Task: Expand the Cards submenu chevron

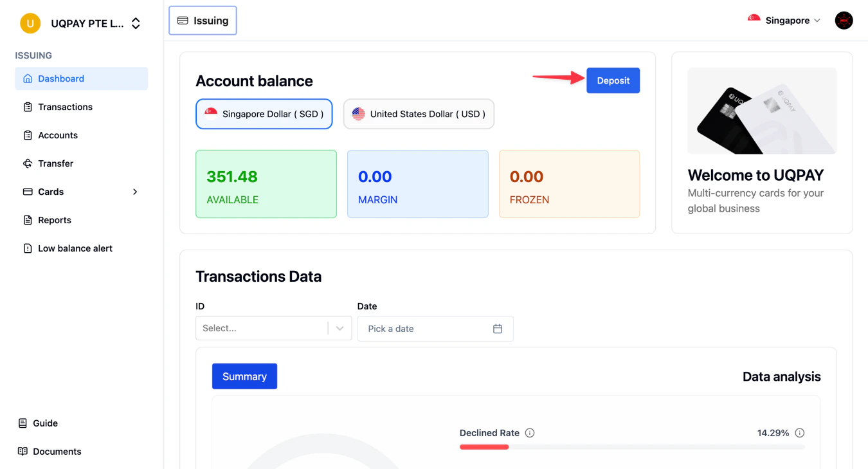Action: tap(134, 191)
